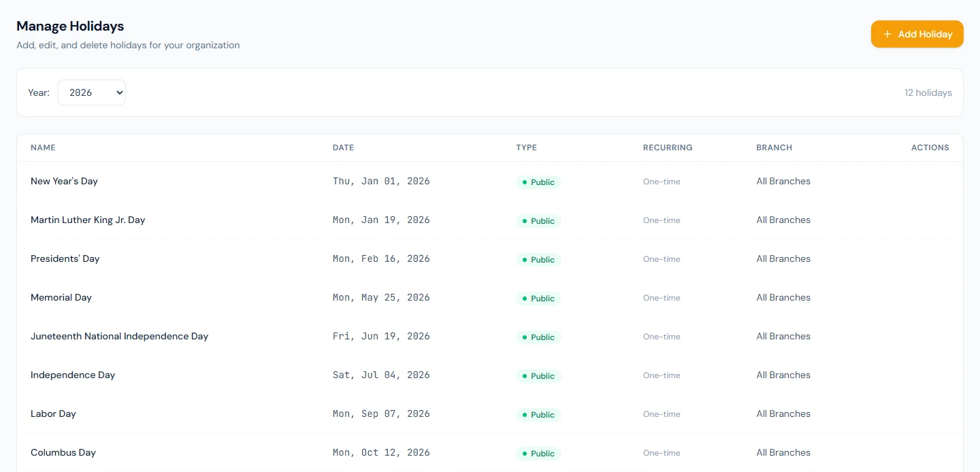Viewport: 980px width, 472px height.
Task: Click the Public badge for Labor Day
Action: tap(538, 415)
